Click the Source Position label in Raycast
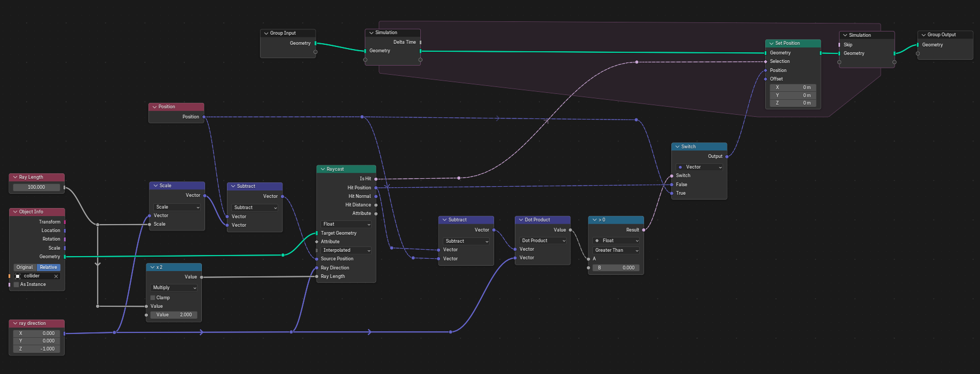This screenshot has width=980, height=374. click(337, 259)
